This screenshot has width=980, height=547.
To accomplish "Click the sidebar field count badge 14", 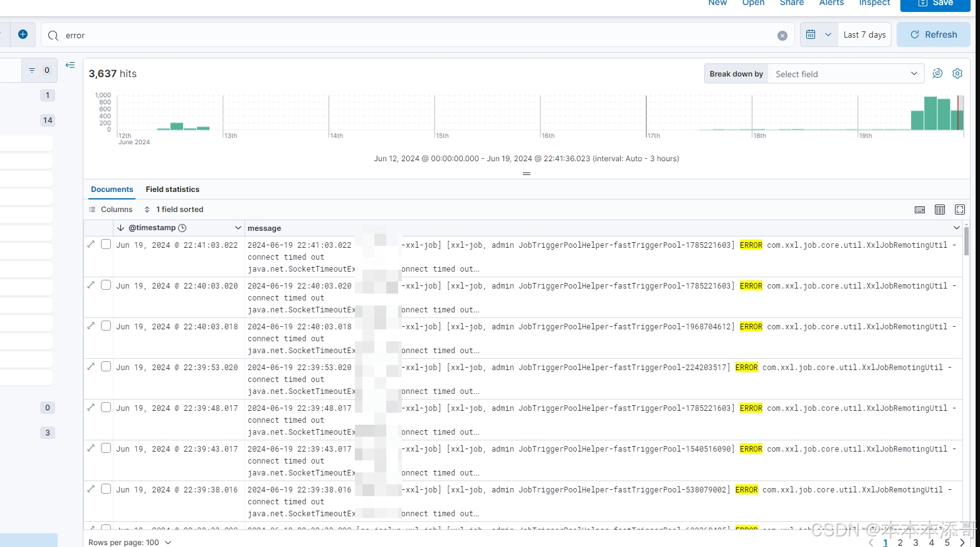I will pyautogui.click(x=48, y=120).
